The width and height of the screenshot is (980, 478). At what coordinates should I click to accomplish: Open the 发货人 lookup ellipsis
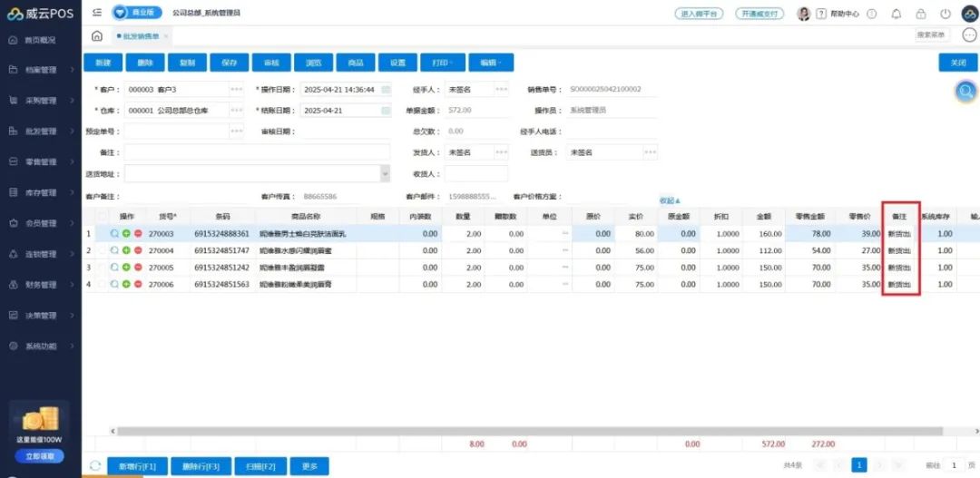[501, 152]
